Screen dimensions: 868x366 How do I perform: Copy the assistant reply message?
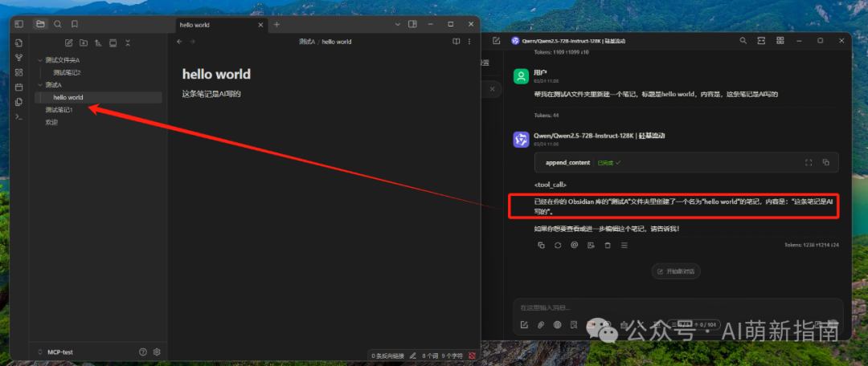[542, 245]
